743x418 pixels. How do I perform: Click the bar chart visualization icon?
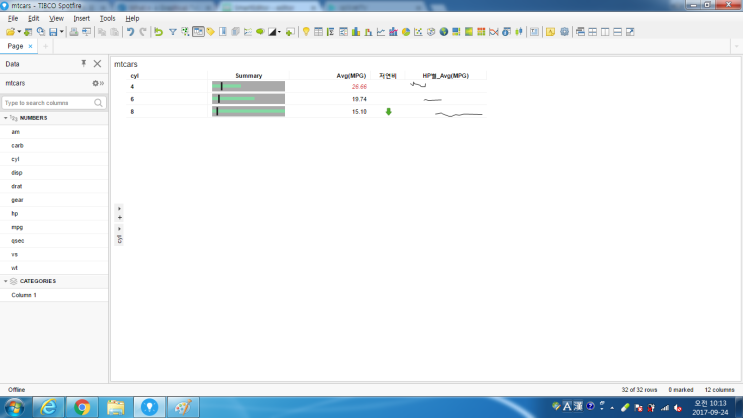pyautogui.click(x=356, y=32)
